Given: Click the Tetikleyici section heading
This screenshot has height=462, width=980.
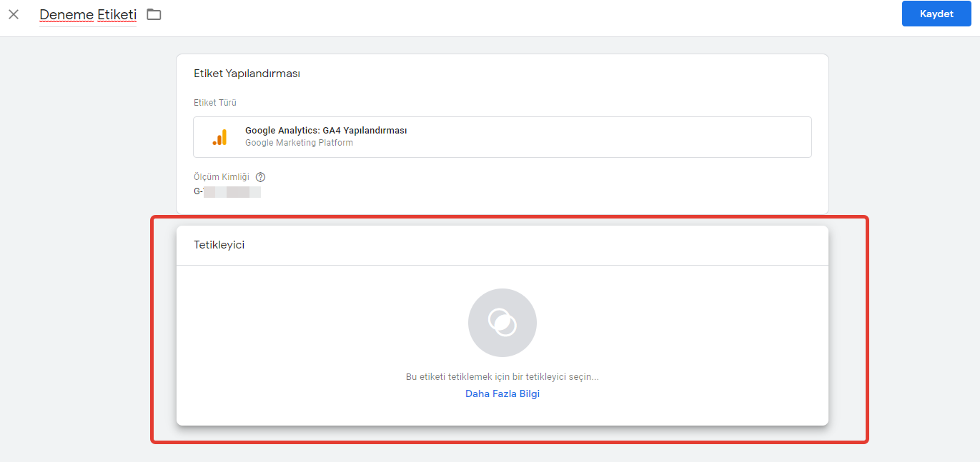Looking at the screenshot, I should point(219,244).
